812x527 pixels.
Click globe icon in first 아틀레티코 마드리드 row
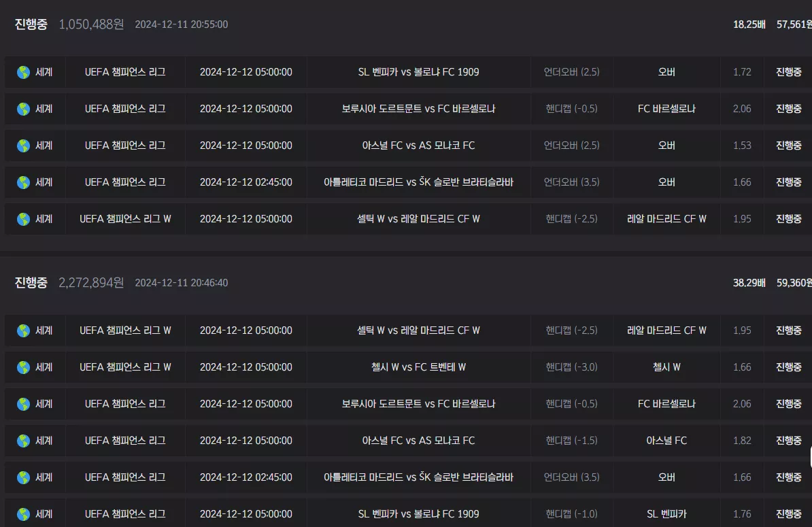point(23,182)
